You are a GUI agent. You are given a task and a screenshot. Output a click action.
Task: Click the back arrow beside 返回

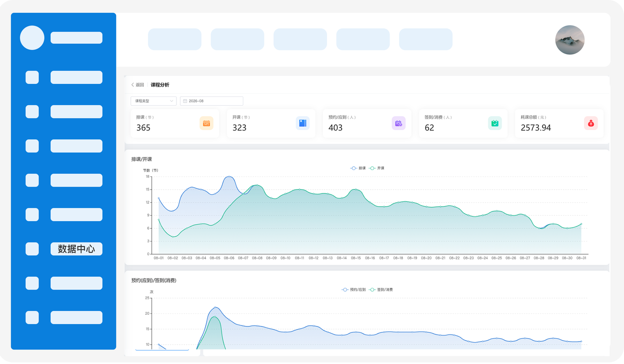click(133, 85)
